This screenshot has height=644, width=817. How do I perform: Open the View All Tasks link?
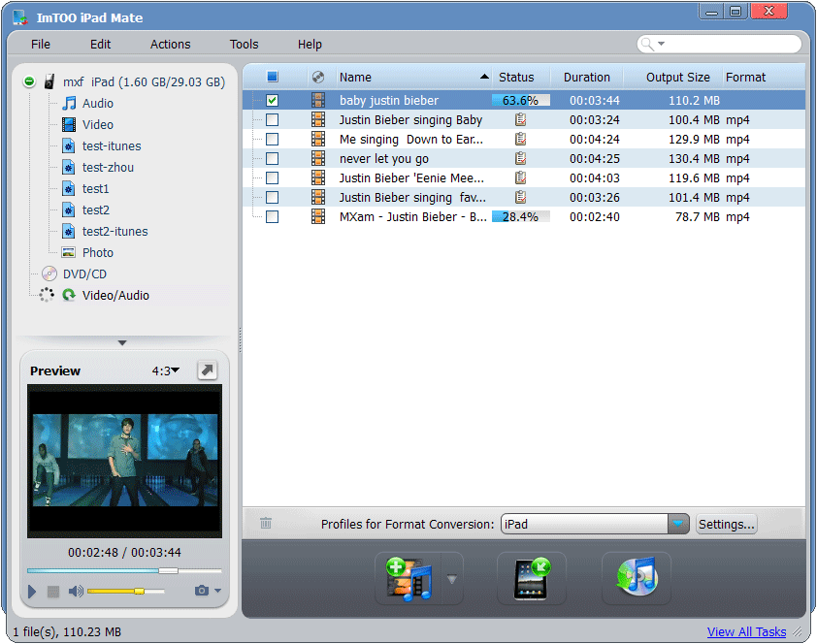pyautogui.click(x=746, y=632)
